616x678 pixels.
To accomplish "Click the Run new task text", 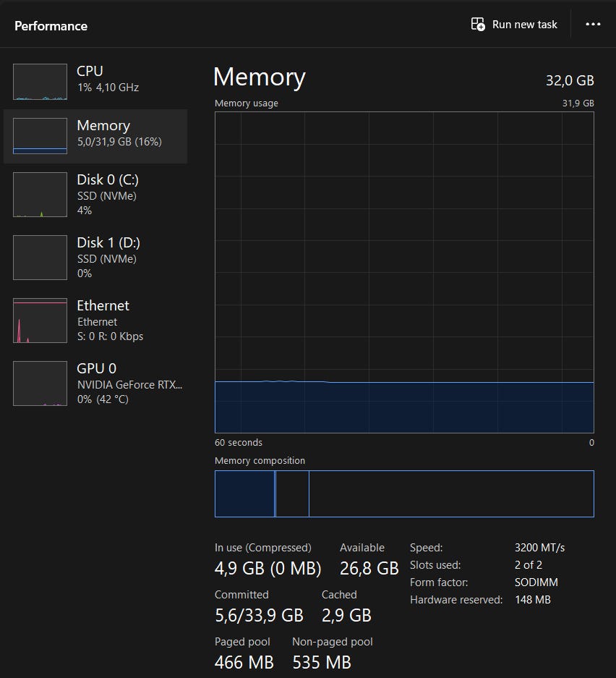I will [525, 25].
